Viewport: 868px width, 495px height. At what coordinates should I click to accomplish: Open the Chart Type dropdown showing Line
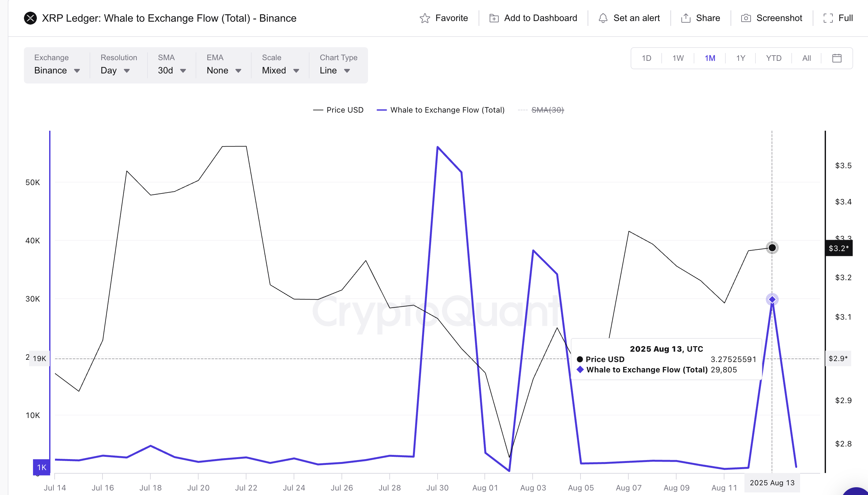point(335,71)
